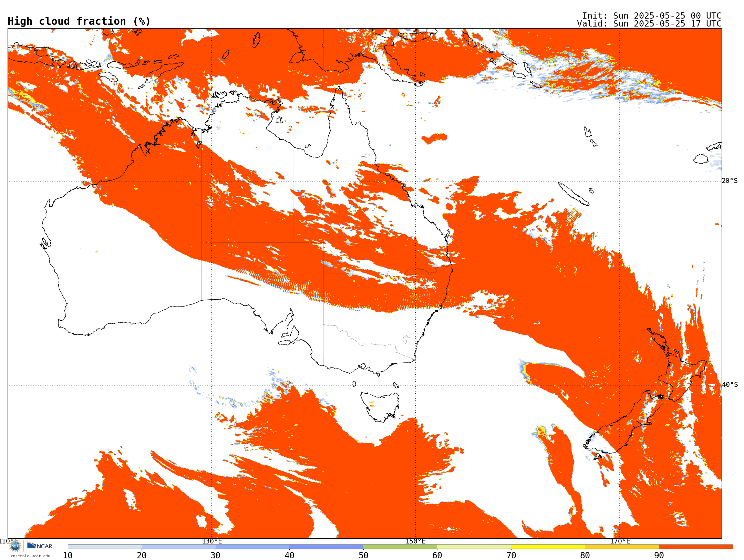Click the colorbar label '80'
Image resolution: width=744 pixels, height=560 pixels.
point(585,555)
